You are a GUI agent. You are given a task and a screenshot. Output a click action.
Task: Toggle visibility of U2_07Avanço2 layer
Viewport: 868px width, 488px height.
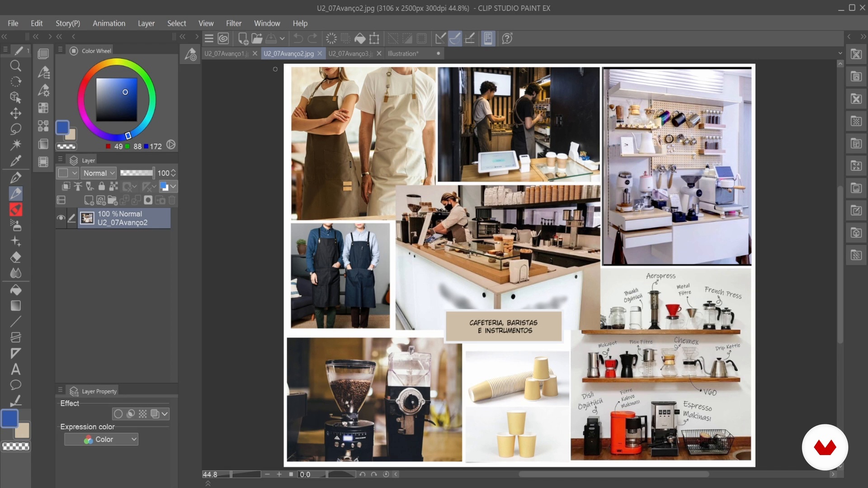click(x=61, y=218)
